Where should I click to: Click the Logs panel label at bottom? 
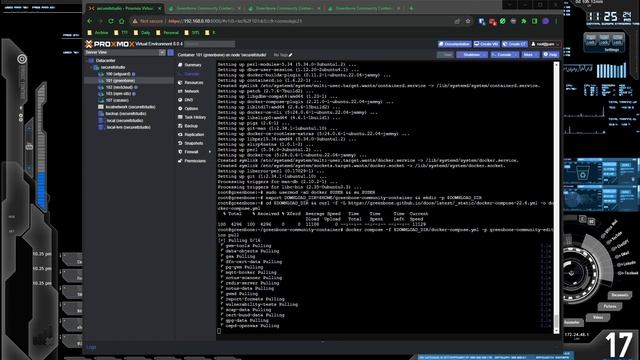tap(91, 347)
